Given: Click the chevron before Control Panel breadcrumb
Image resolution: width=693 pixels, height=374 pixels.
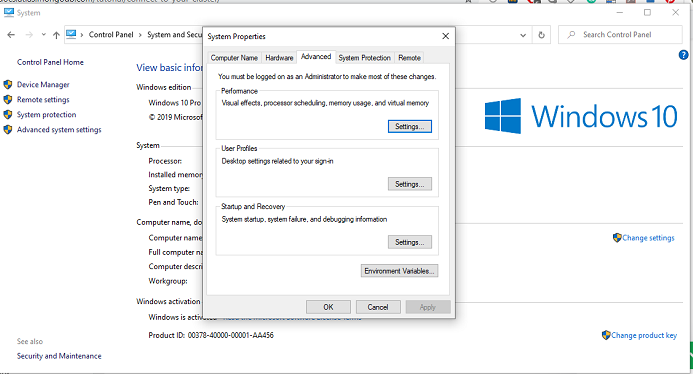Looking at the screenshot, I should pyautogui.click(x=82, y=35).
